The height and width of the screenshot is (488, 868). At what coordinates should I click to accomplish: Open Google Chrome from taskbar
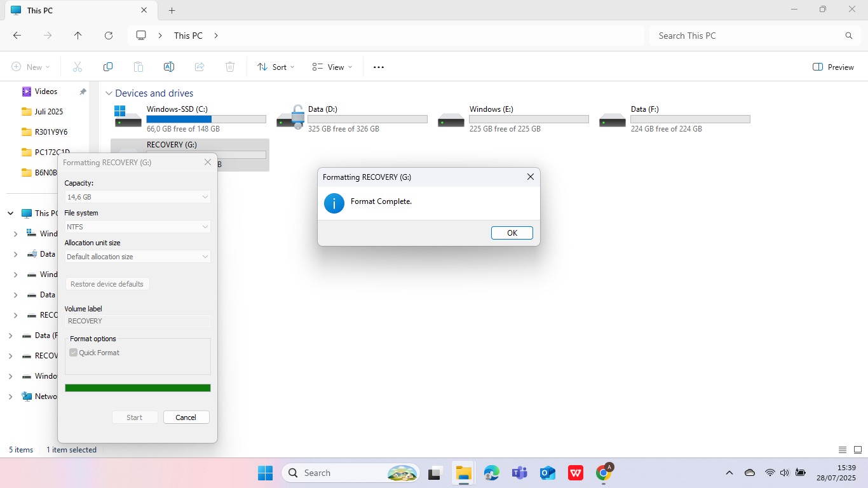click(604, 473)
